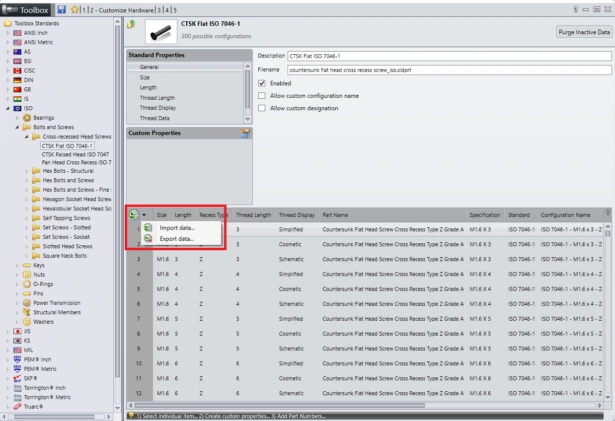The image size is (615, 421).
Task: Select ANSI Inch flag icon
Action: [x=17, y=33]
